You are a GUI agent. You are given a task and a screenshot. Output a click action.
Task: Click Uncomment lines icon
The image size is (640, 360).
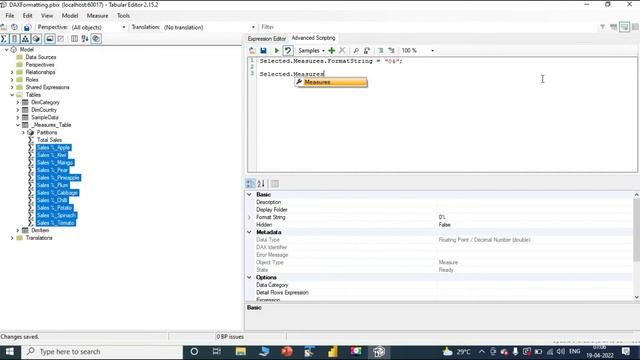[391, 51]
